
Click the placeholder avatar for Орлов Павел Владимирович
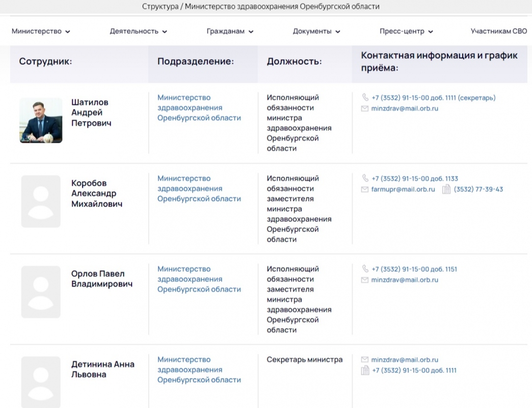41,292
